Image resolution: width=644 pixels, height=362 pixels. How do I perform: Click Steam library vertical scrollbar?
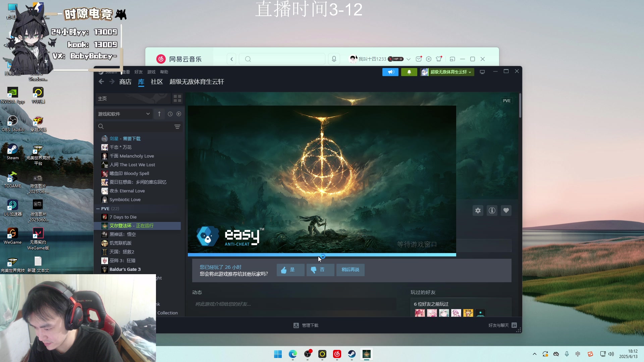click(520, 106)
